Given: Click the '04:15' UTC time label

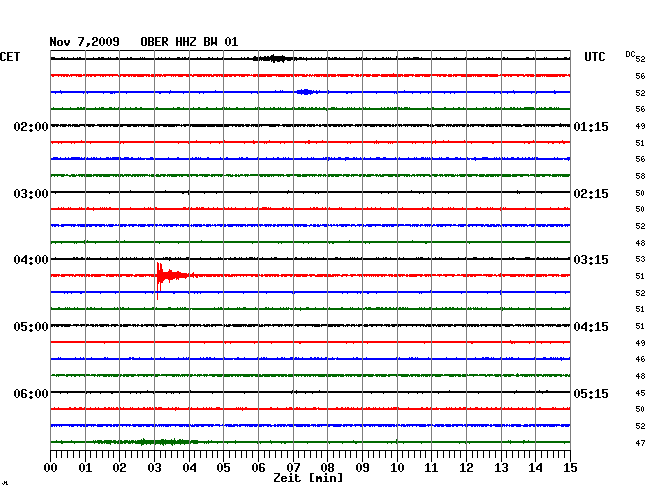Looking at the screenshot, I should point(591,327).
